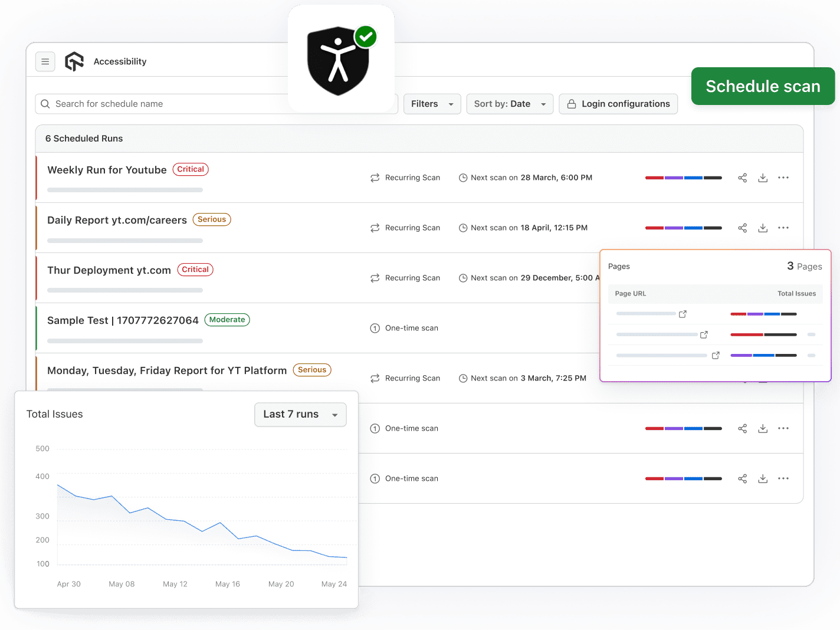The image size is (840, 630).
Task: Select the Moderate badge on Sample Test
Action: pos(227,320)
